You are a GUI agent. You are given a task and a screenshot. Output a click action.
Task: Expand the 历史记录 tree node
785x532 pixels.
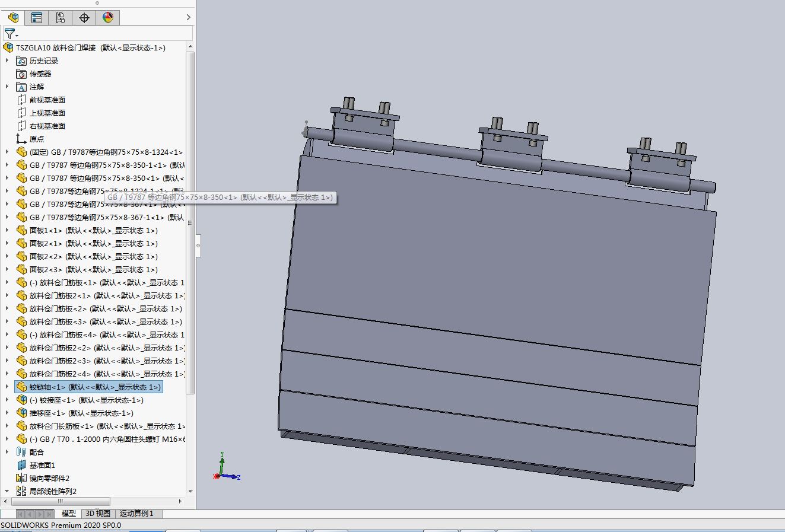coord(7,61)
